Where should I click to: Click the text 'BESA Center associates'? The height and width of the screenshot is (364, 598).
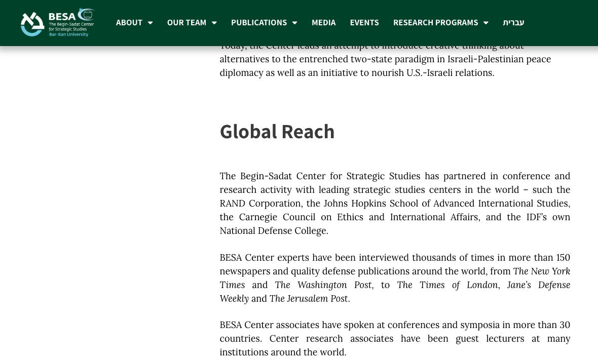tap(269, 325)
